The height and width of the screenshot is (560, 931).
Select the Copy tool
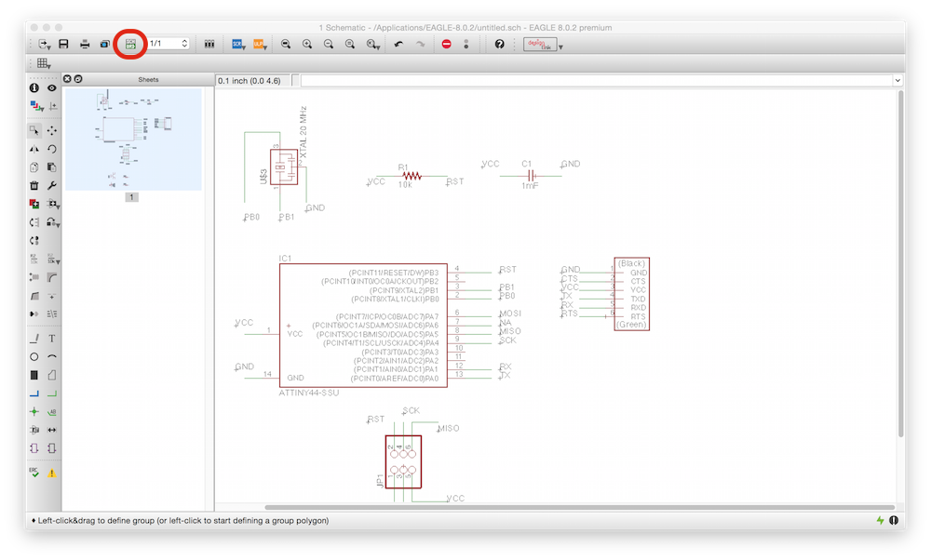pos(34,167)
